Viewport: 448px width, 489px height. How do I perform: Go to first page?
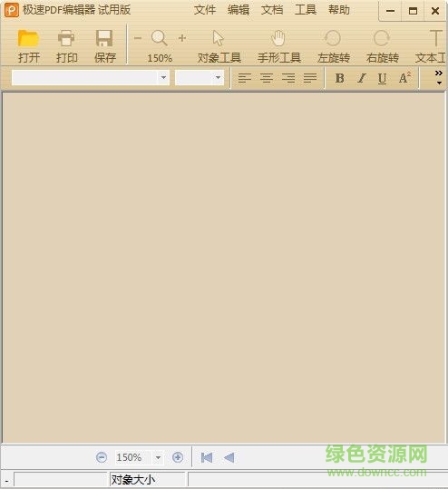point(207,458)
